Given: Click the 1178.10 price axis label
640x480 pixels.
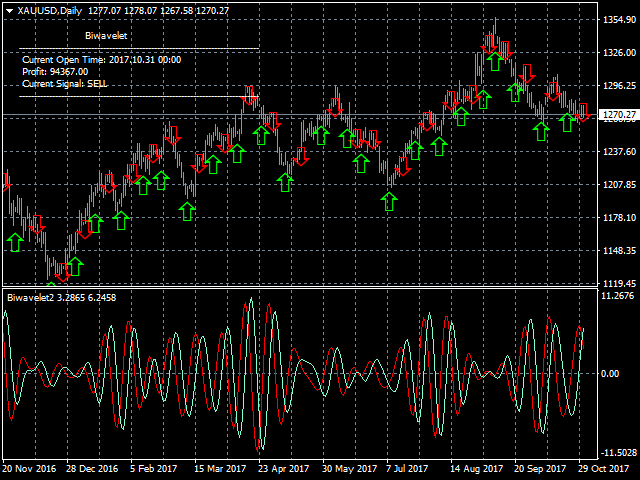Looking at the screenshot, I should pos(619,218).
